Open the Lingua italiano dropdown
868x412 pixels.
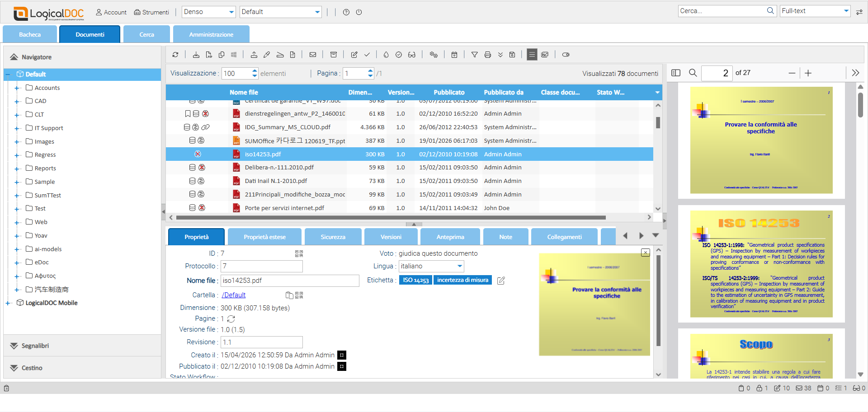(x=431, y=266)
